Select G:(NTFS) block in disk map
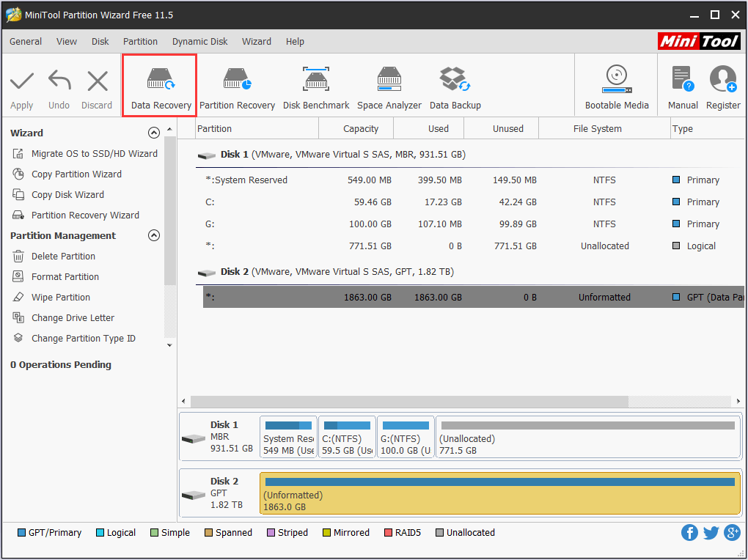The height and width of the screenshot is (560, 748). pyautogui.click(x=406, y=437)
